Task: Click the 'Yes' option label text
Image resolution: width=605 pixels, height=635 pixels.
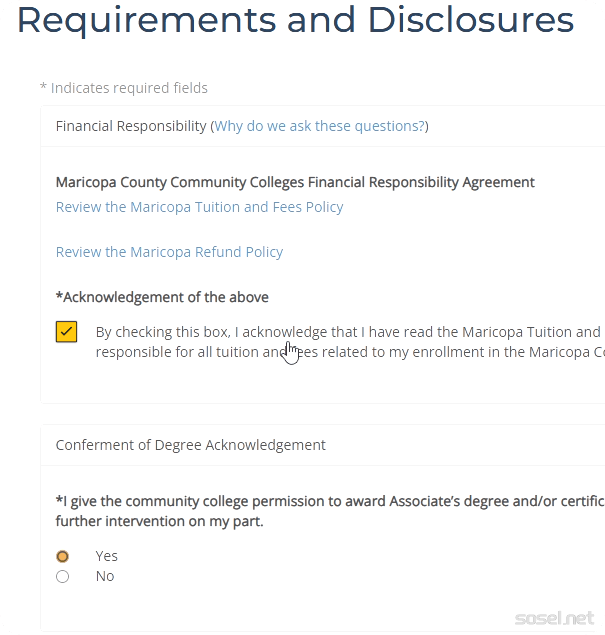Action: coord(106,556)
